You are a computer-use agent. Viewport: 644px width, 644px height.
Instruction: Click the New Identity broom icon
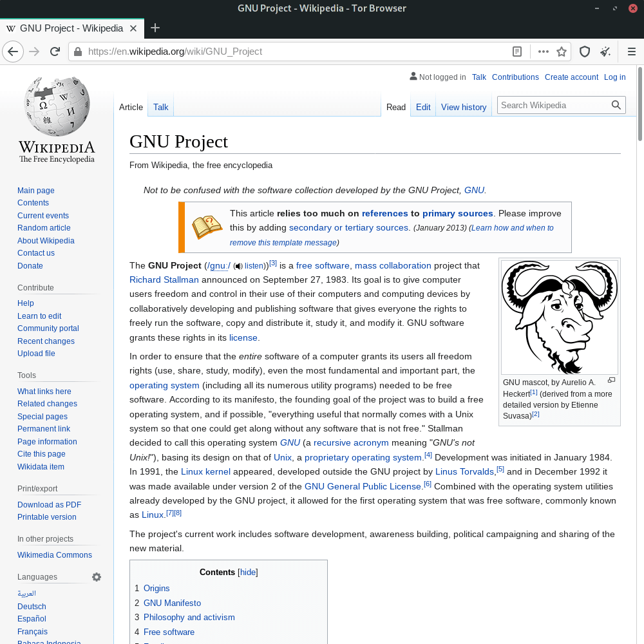pyautogui.click(x=605, y=52)
